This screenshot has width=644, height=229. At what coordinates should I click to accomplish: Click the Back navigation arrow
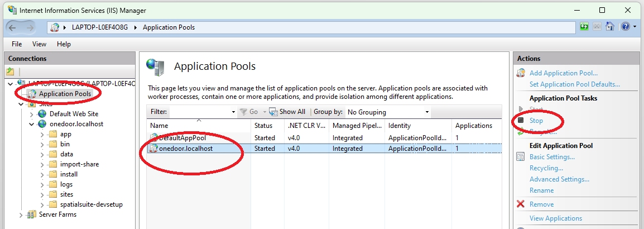click(x=12, y=27)
